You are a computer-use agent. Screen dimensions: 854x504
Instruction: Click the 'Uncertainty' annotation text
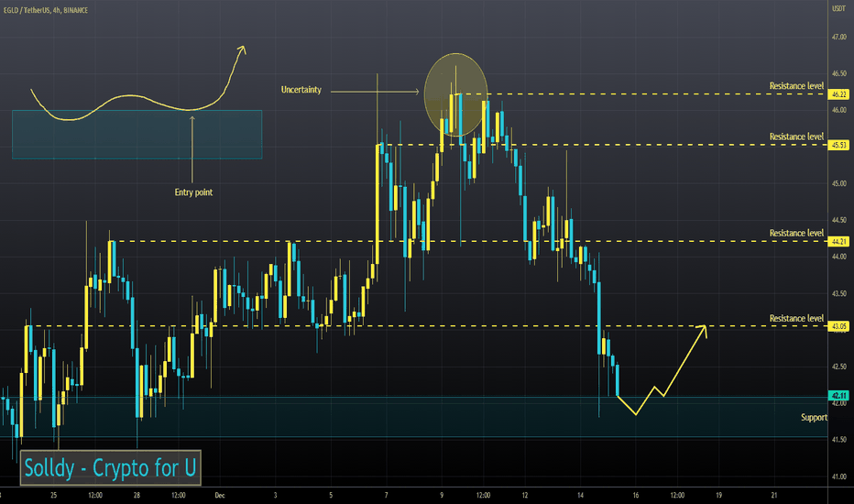[301, 90]
